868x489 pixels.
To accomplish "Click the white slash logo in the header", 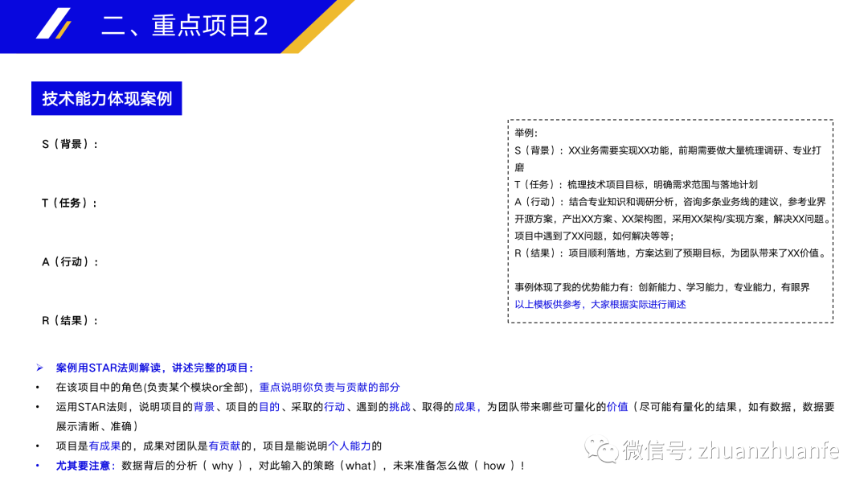I will [52, 23].
